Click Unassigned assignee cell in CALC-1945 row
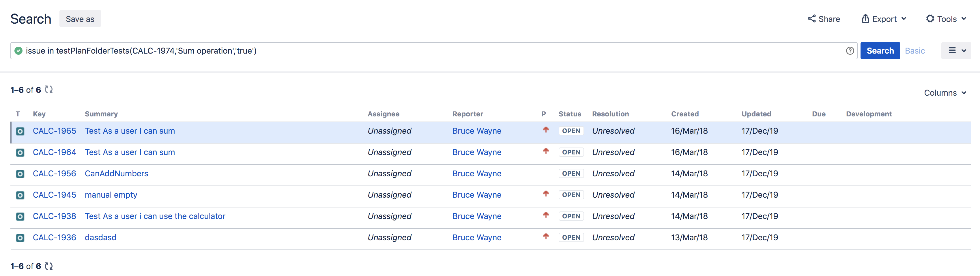Image resolution: width=980 pixels, height=276 pixels. pos(389,195)
